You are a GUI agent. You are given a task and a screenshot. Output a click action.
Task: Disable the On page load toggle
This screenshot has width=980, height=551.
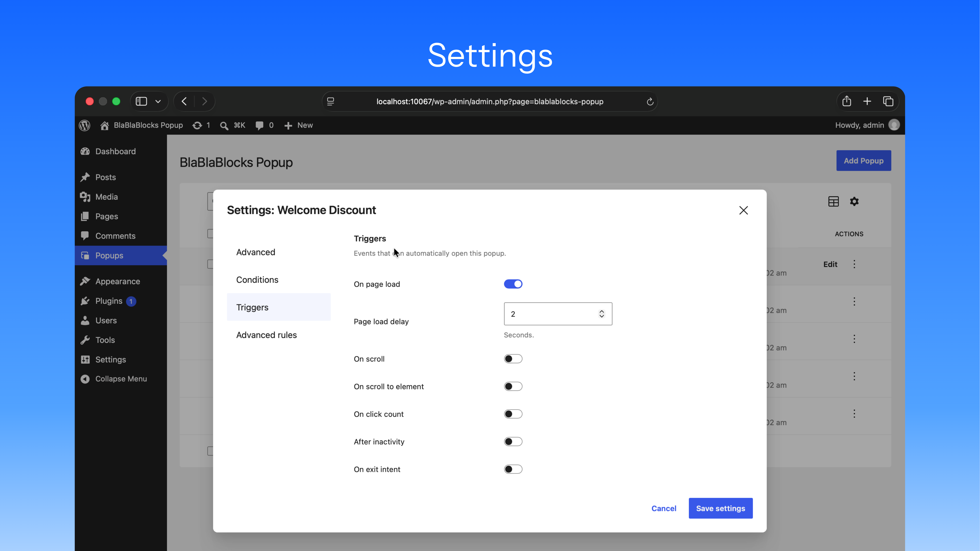[x=513, y=284]
